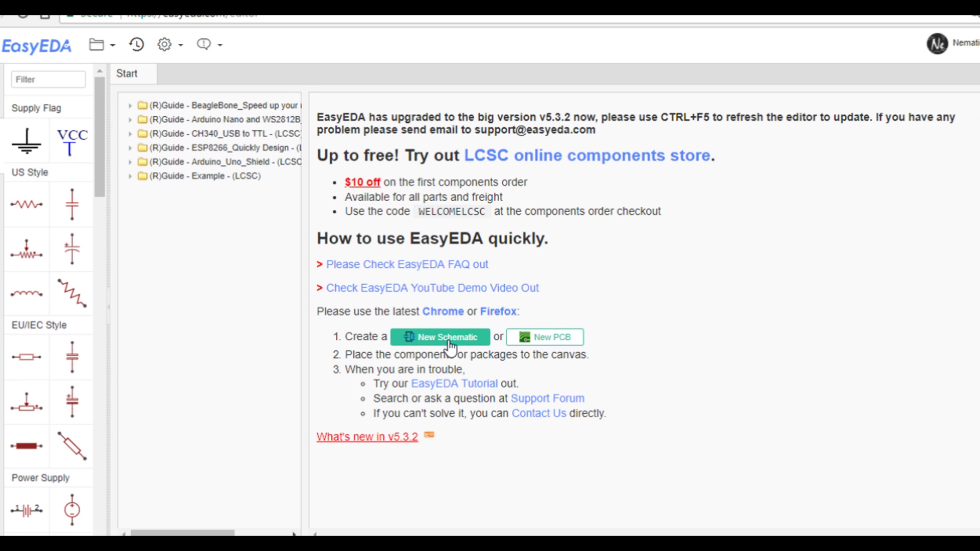980x551 pixels.
Task: Click the Filter input field
Action: [48, 80]
